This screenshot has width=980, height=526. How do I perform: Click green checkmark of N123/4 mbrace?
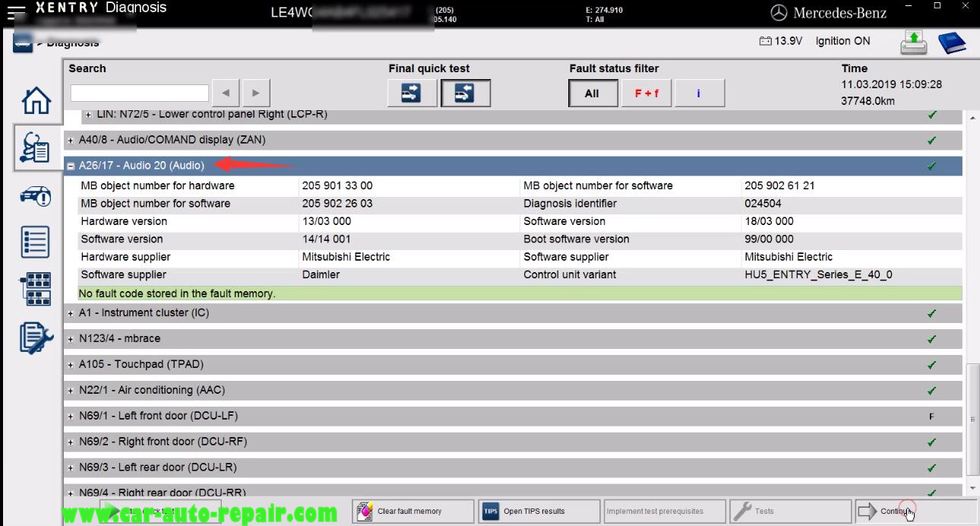click(931, 339)
